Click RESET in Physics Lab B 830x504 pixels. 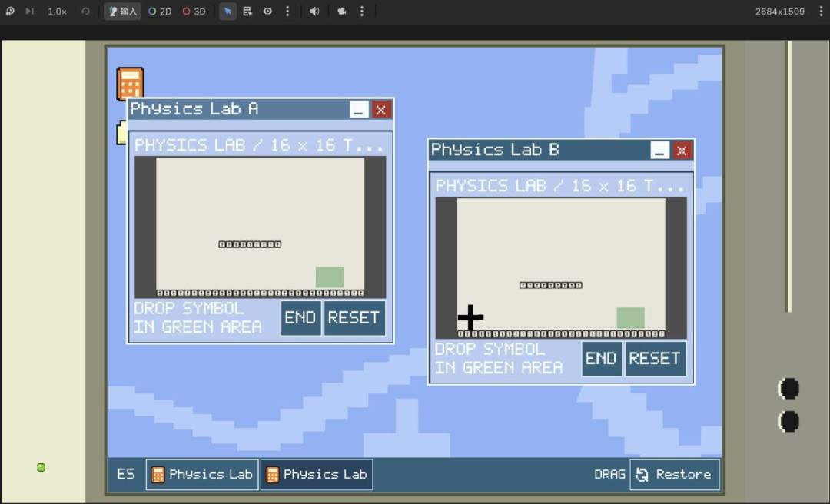click(x=656, y=359)
